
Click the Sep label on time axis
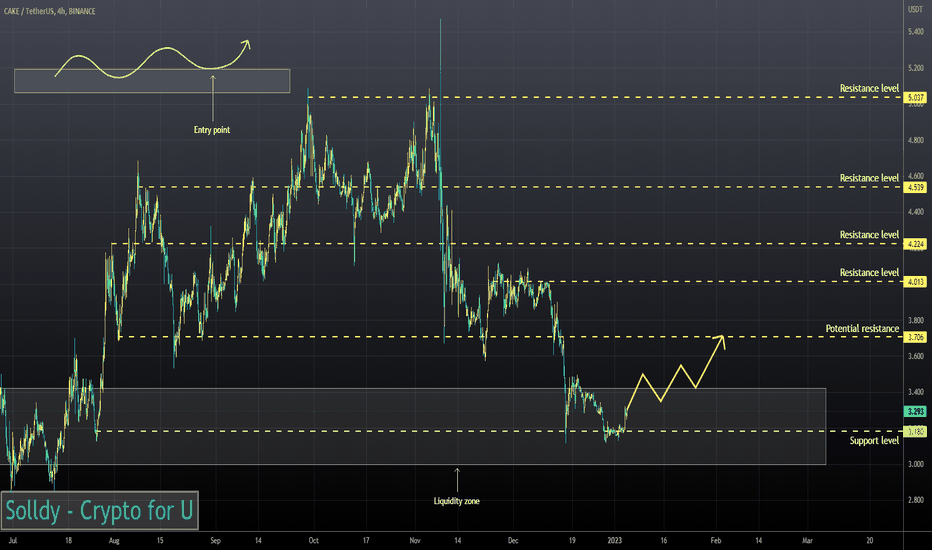[215, 540]
